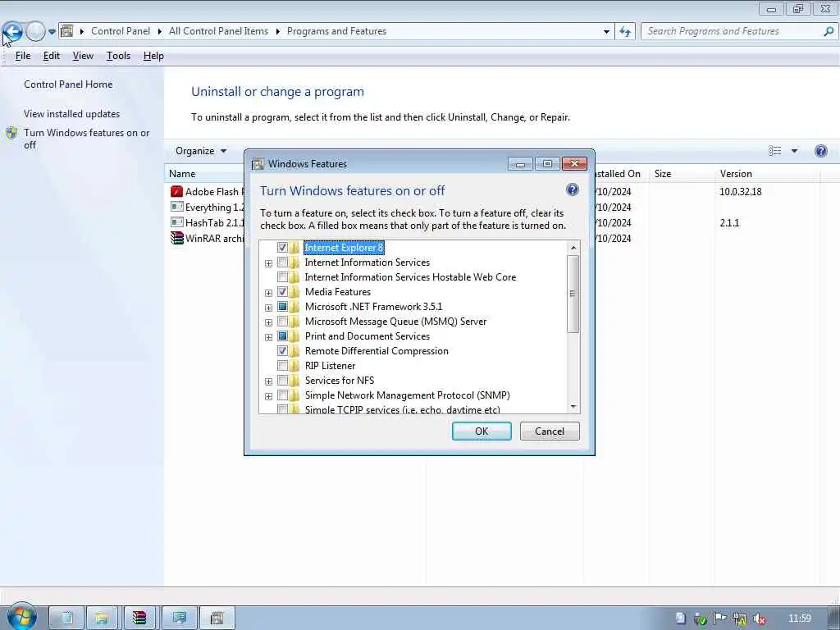Open the Tools menu
Screen dimensions: 840x630
pyautogui.click(x=118, y=56)
